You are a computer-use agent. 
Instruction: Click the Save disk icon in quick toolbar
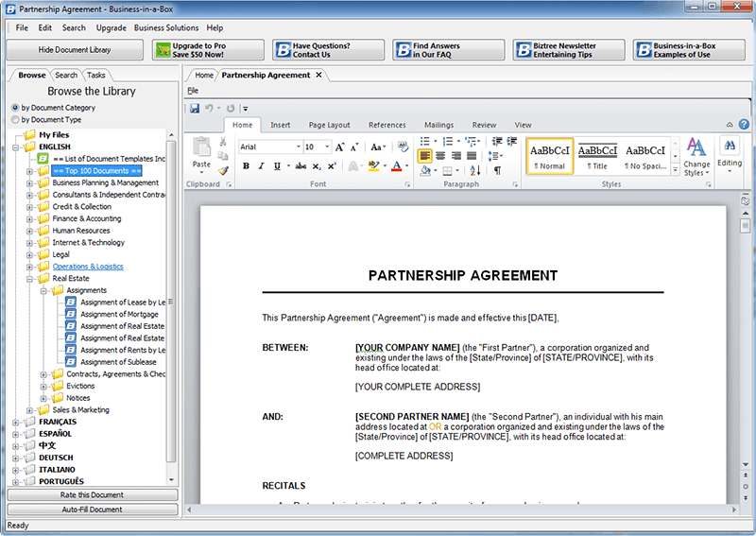click(x=195, y=109)
